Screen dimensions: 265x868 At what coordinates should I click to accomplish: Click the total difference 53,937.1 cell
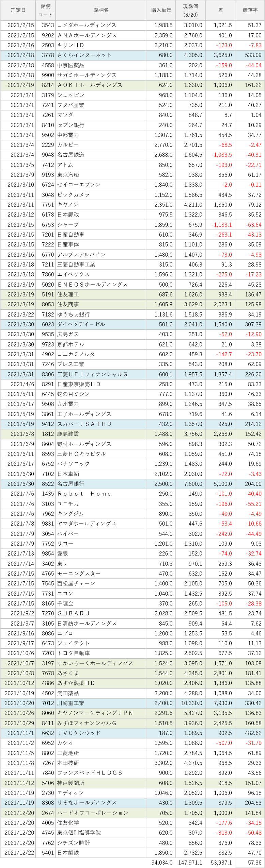coord(221,863)
